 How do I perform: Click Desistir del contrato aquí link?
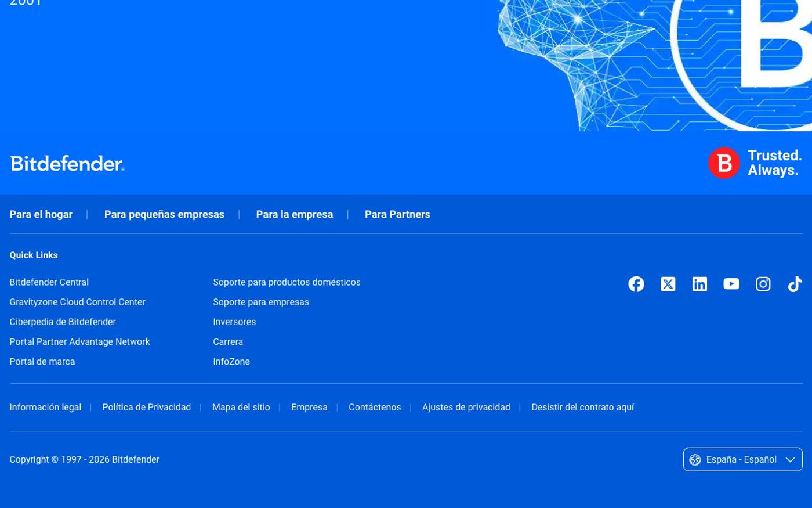pos(582,407)
